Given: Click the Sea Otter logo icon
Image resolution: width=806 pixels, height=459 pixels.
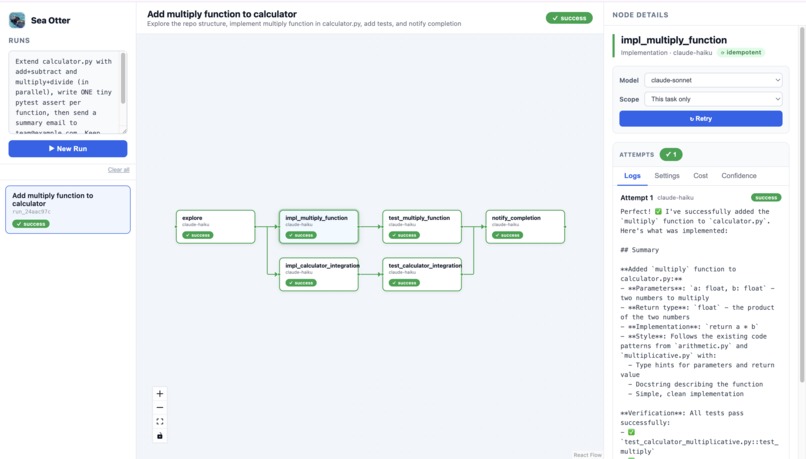Looking at the screenshot, I should pos(17,20).
